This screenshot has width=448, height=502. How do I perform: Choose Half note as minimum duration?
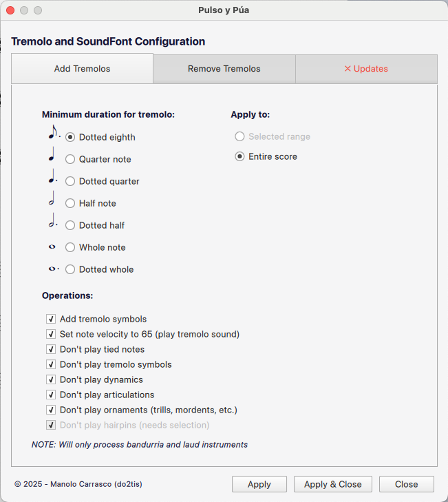70,203
